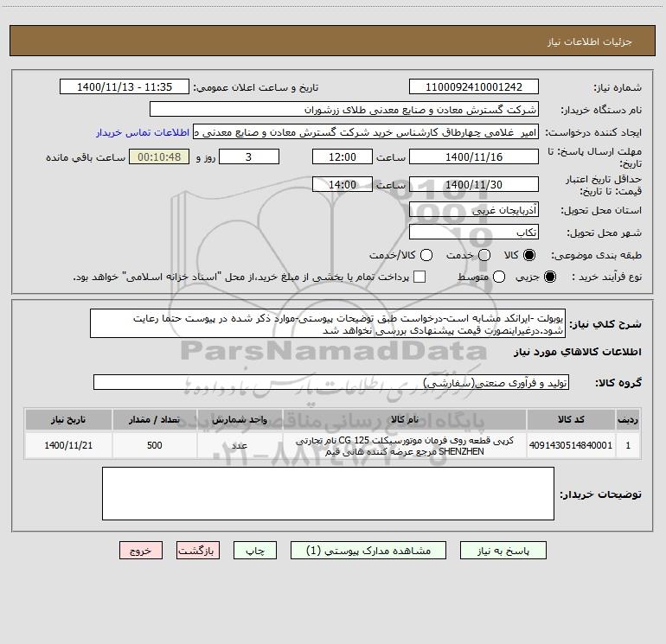Click the need date cell 1400/11/21
This screenshot has width=666, height=644.
pyautogui.click(x=68, y=445)
